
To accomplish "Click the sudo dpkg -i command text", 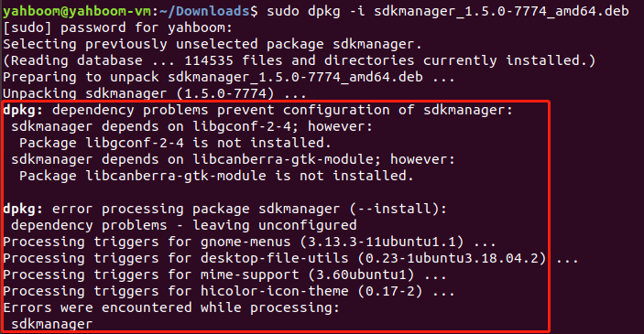I will (315, 12).
